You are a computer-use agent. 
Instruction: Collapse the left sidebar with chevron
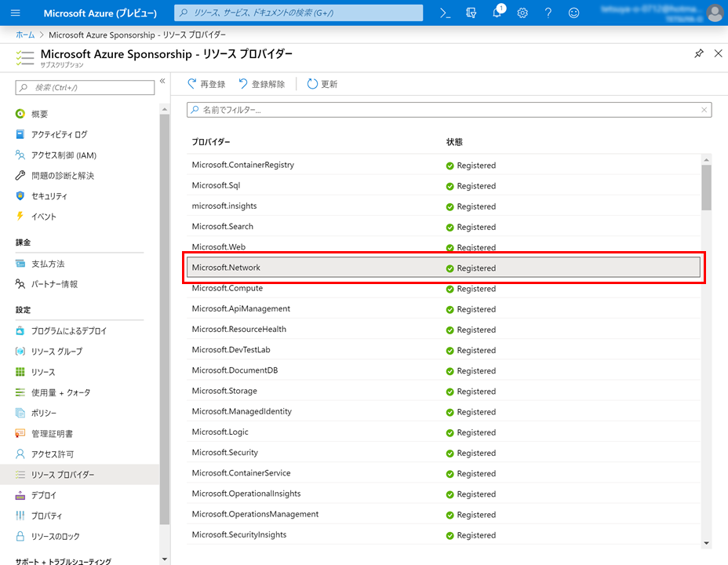[x=162, y=81]
